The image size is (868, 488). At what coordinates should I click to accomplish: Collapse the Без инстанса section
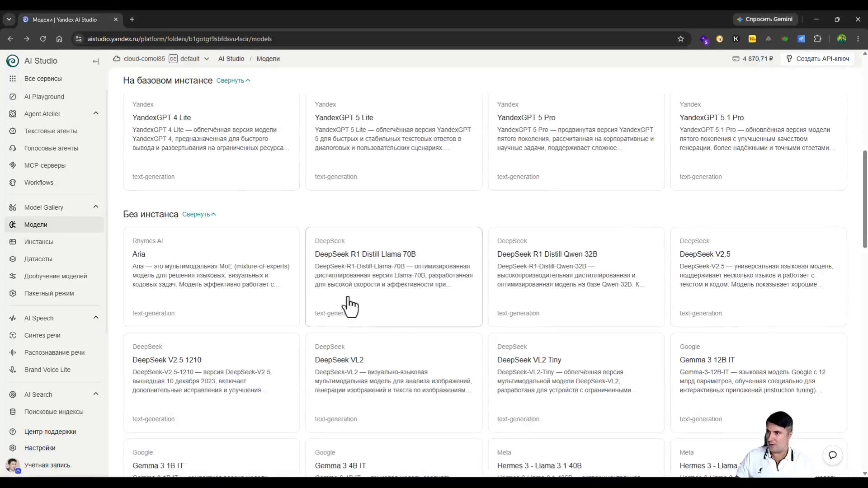[199, 214]
